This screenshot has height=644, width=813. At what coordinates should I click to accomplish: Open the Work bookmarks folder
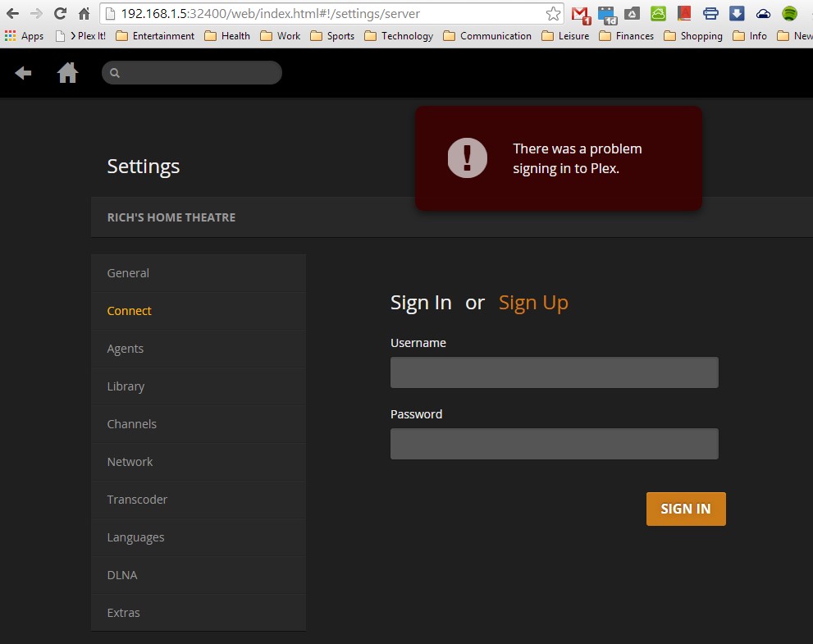(280, 36)
